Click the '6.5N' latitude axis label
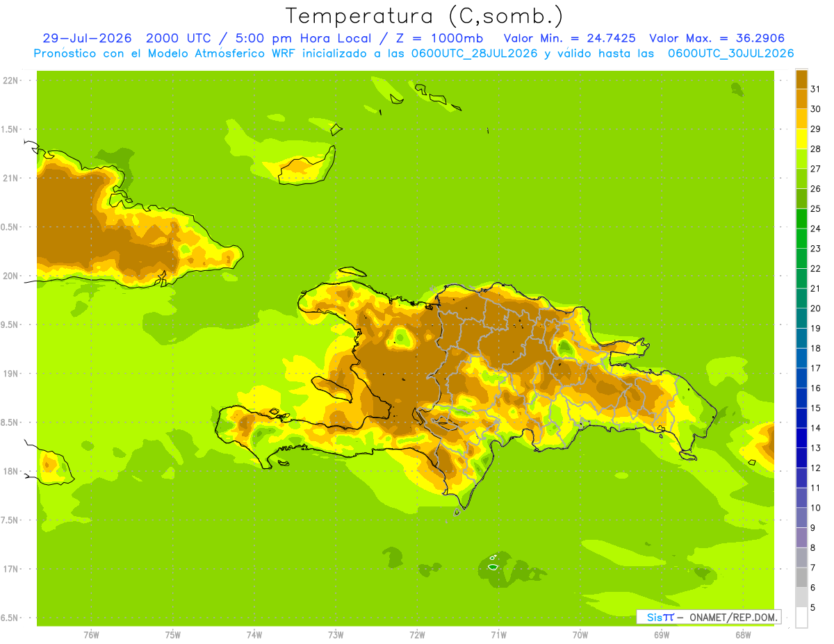 click(10, 618)
